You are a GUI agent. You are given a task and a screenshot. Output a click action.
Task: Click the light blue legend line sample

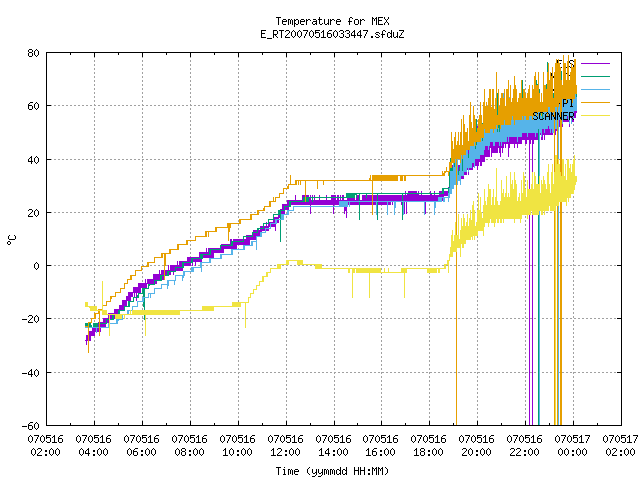click(x=595, y=89)
